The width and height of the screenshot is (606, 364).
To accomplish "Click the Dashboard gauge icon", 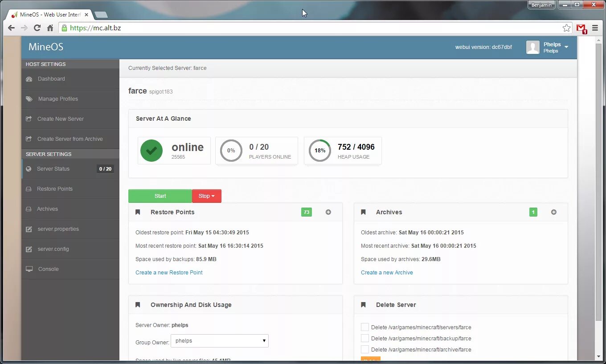I will pos(29,79).
